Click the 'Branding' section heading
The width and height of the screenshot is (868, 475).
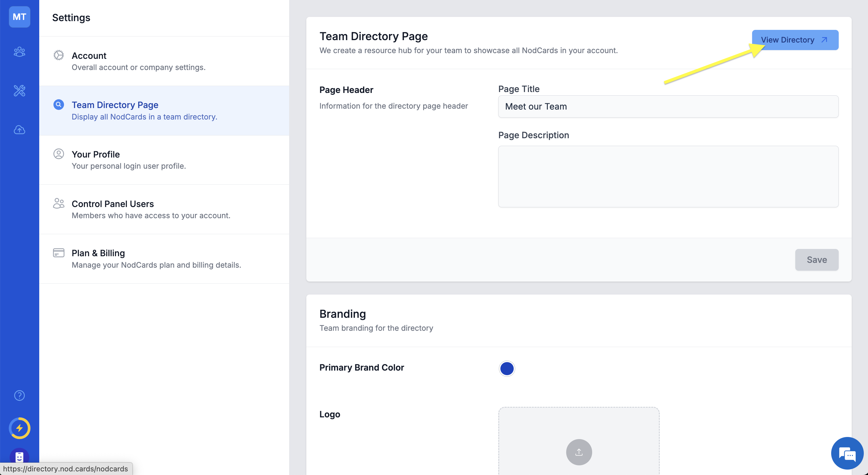point(342,314)
